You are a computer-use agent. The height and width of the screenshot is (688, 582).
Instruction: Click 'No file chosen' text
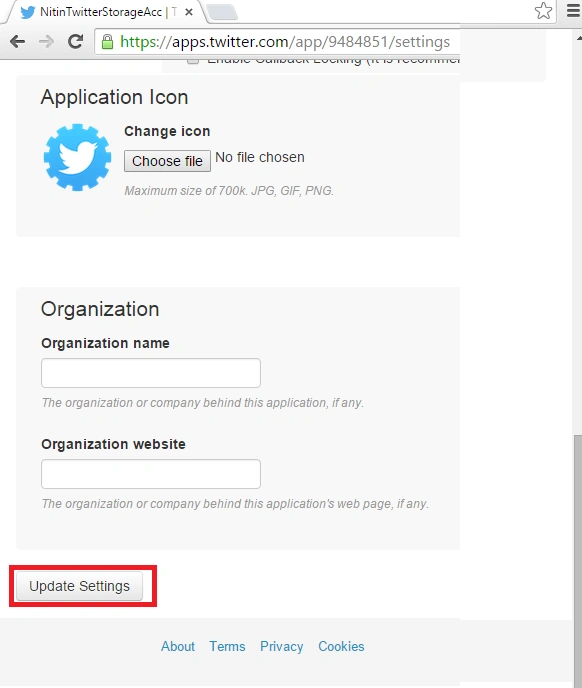(x=260, y=157)
